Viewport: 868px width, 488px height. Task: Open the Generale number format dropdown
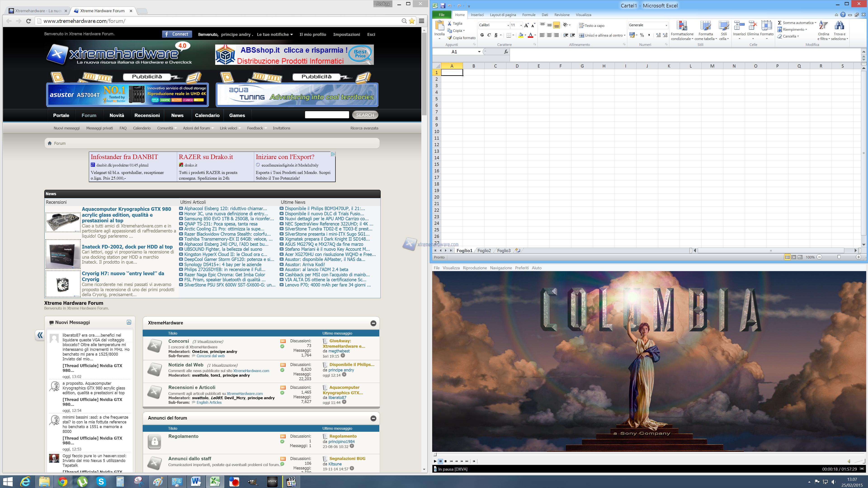point(666,25)
